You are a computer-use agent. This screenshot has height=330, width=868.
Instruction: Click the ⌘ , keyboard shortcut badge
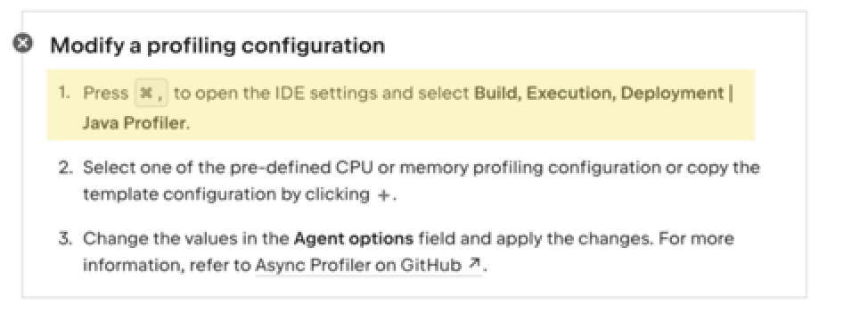pyautogui.click(x=151, y=94)
